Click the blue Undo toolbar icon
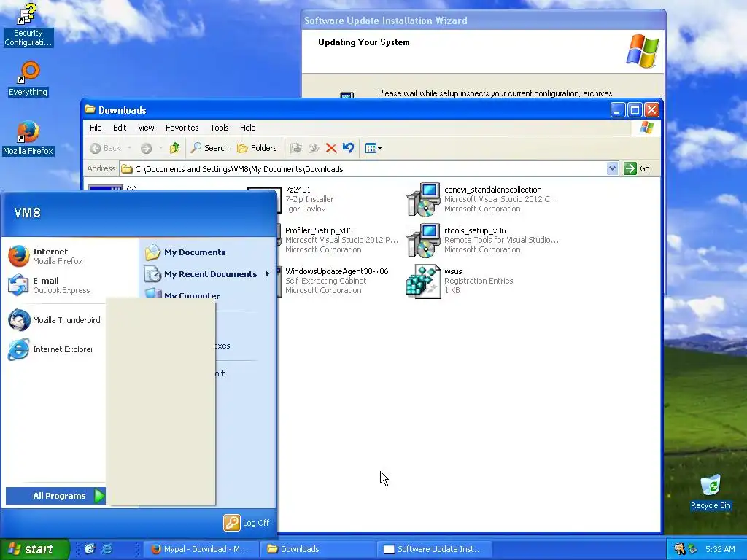This screenshot has width=747, height=560. coord(348,148)
